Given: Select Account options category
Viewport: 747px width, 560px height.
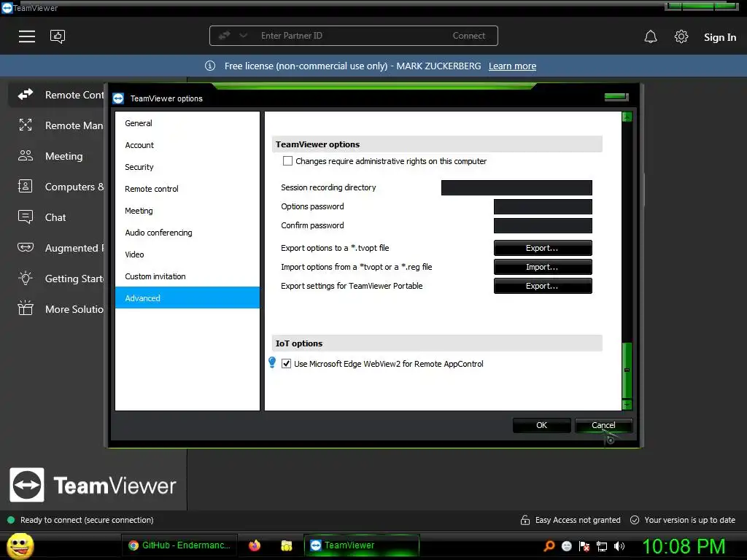Looking at the screenshot, I should (187, 145).
